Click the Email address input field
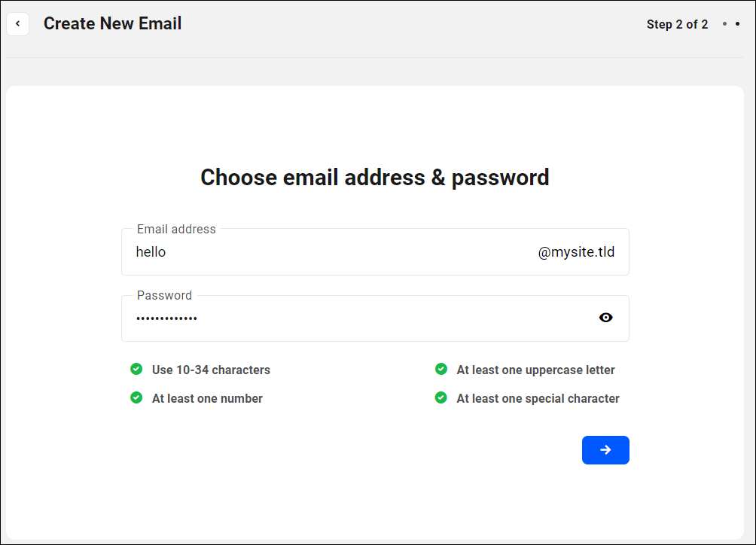756x545 pixels. 301,251
